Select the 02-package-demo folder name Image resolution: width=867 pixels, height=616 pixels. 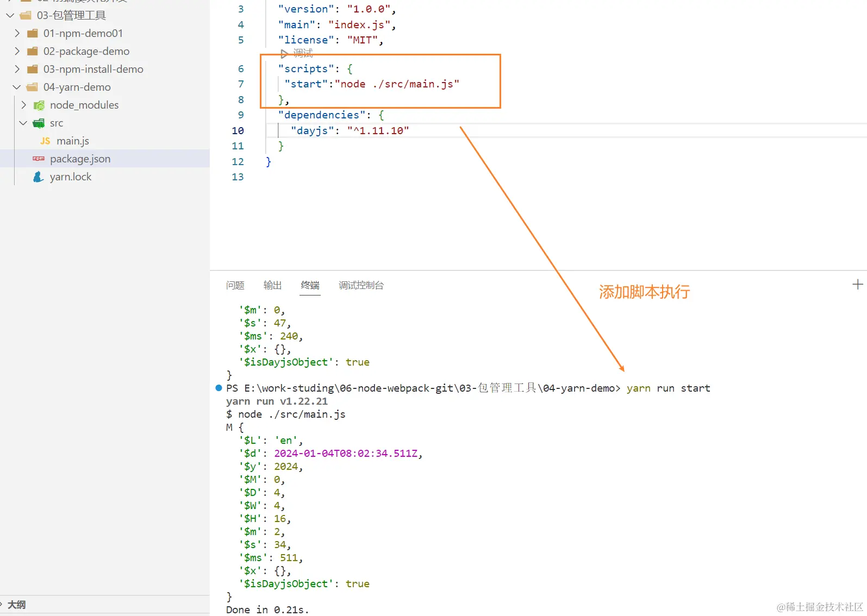tap(86, 51)
